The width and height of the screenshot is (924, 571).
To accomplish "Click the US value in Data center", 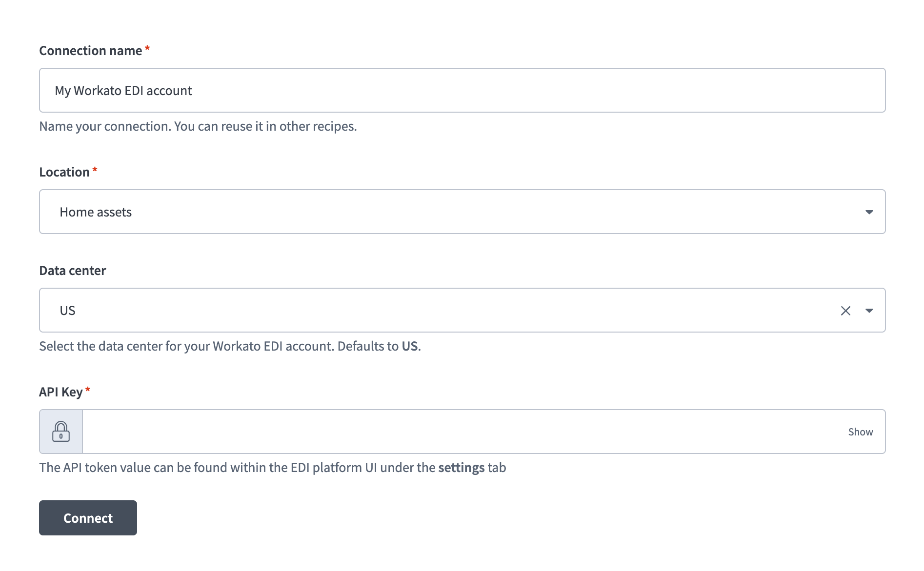I will (68, 311).
